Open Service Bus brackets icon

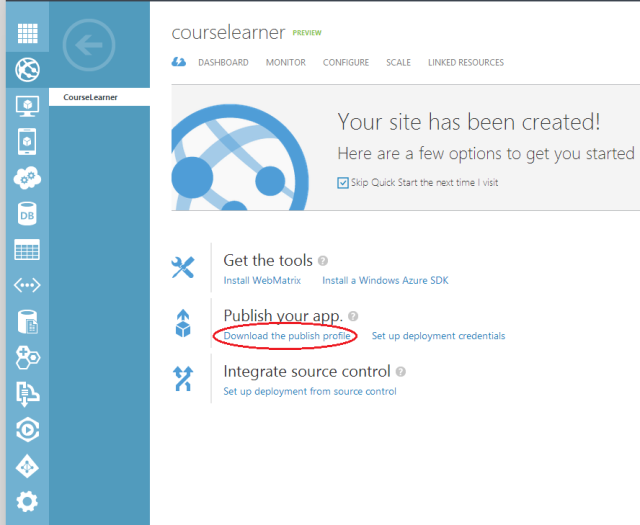(27, 285)
